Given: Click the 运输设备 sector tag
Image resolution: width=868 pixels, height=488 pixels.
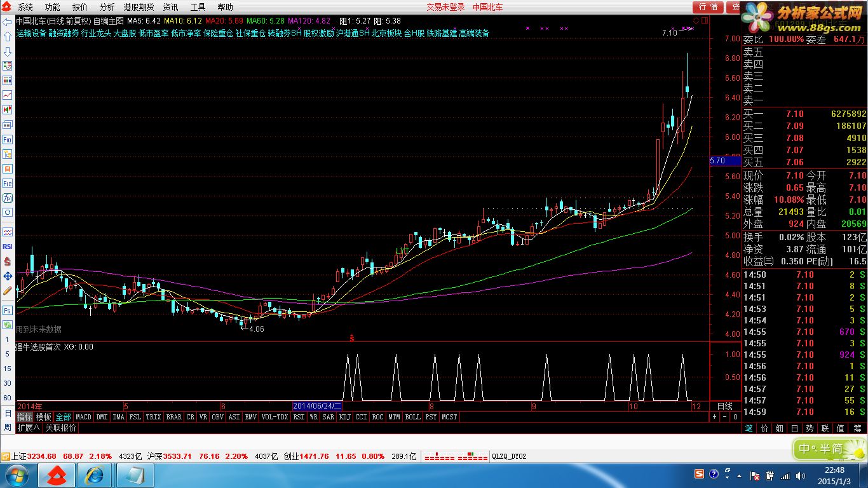Looking at the screenshot, I should pyautogui.click(x=31, y=33).
